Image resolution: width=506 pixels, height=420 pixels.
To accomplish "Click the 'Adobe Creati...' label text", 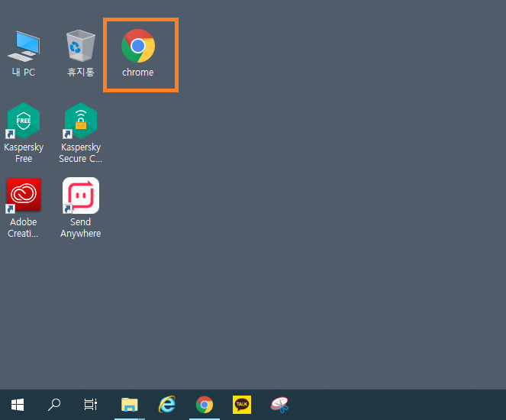I will 23,228.
